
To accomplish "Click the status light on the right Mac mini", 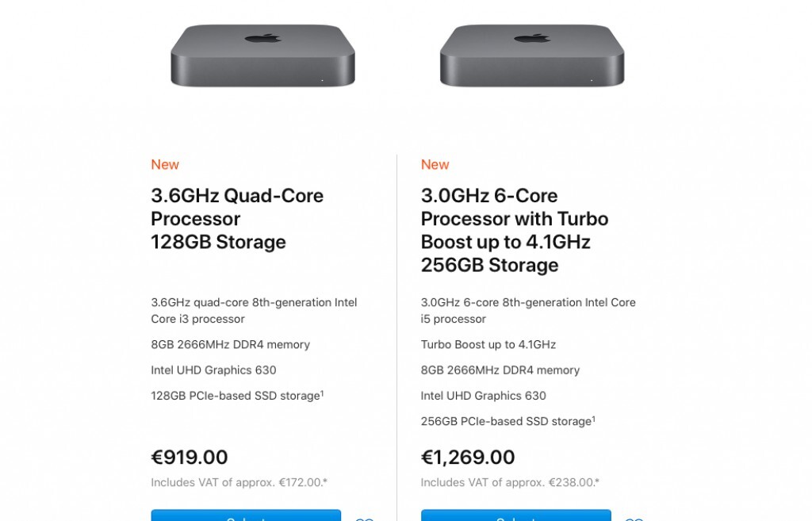I will [x=592, y=80].
